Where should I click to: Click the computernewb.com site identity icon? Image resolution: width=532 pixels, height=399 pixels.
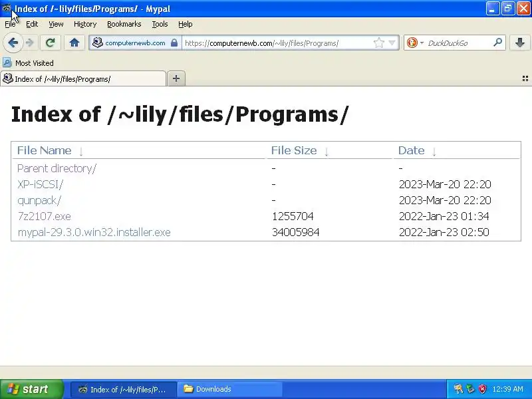pyautogui.click(x=97, y=43)
